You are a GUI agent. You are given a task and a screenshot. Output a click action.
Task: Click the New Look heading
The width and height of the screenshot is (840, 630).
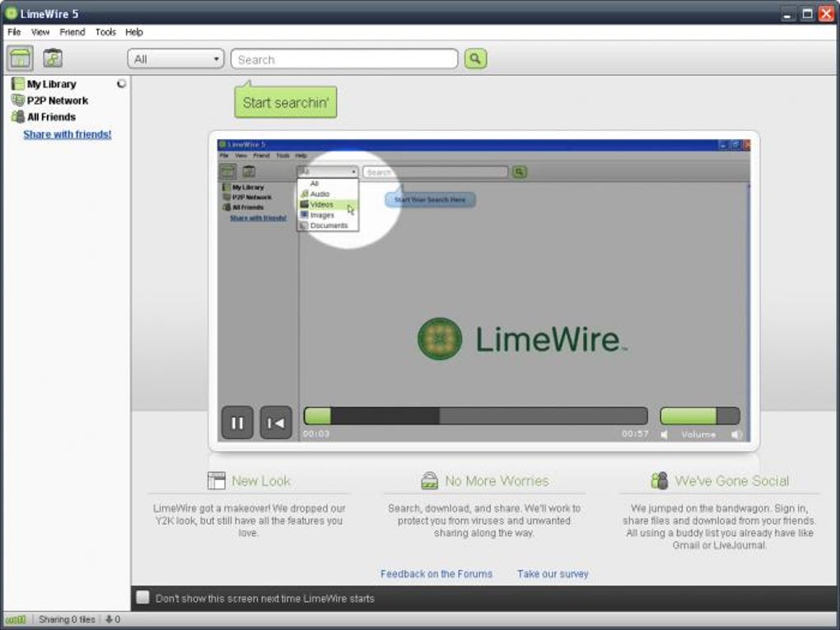point(261,481)
